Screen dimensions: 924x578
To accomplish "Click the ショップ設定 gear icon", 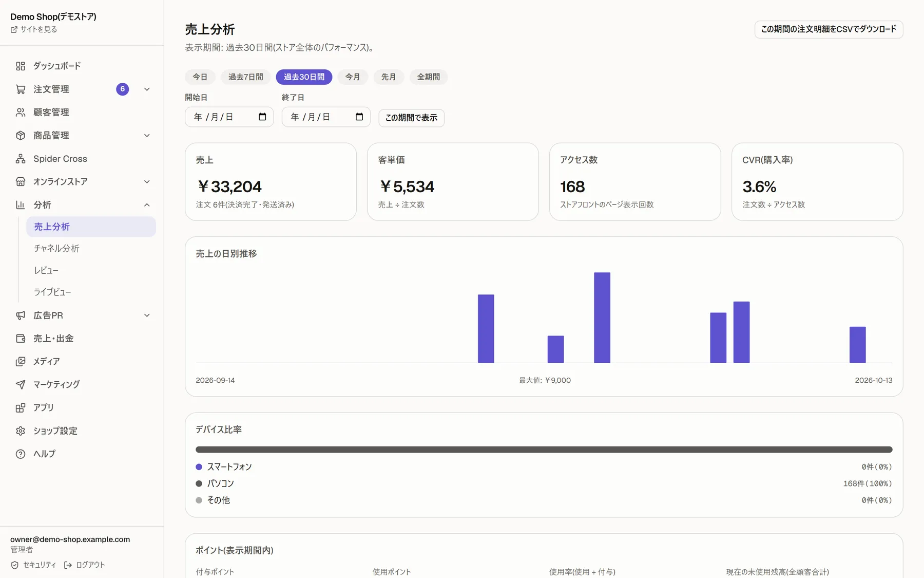I will 21,431.
